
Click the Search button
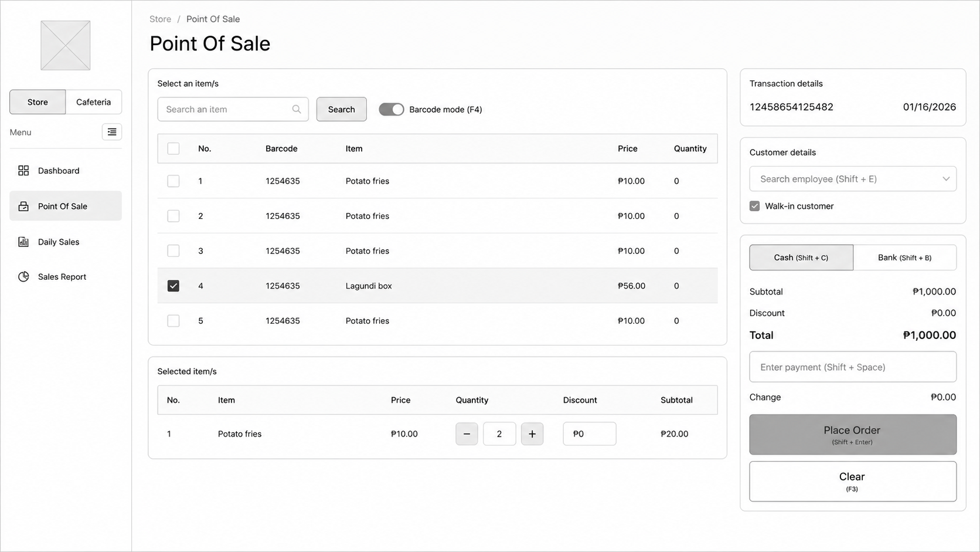tap(342, 109)
